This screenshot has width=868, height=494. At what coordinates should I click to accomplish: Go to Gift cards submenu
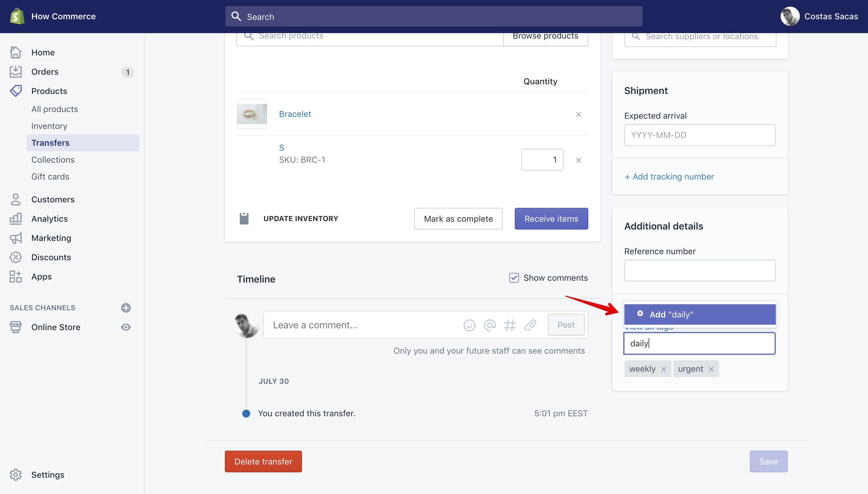tap(50, 177)
